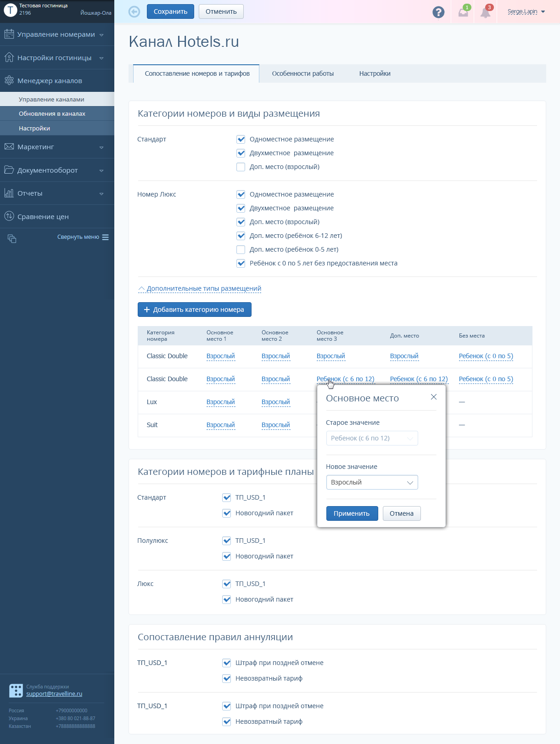Apply the new value with Применить
Screen dimensions: 560x744
(x=352, y=513)
